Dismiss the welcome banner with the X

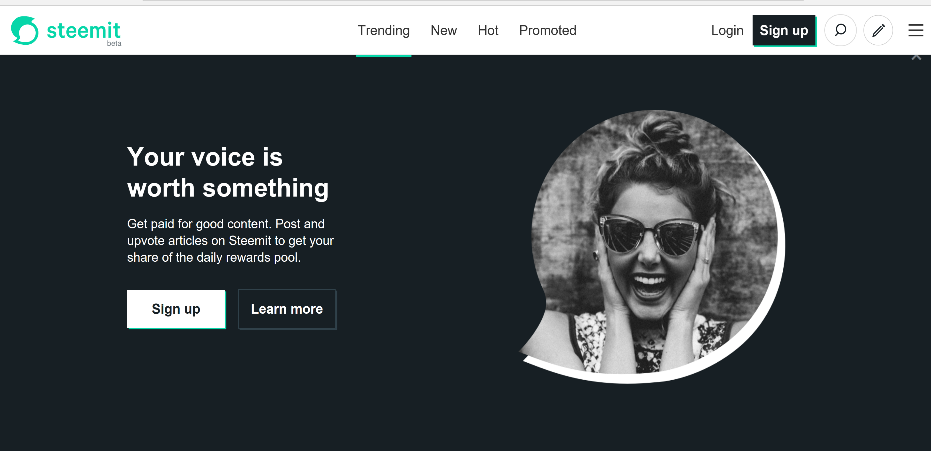pos(916,57)
